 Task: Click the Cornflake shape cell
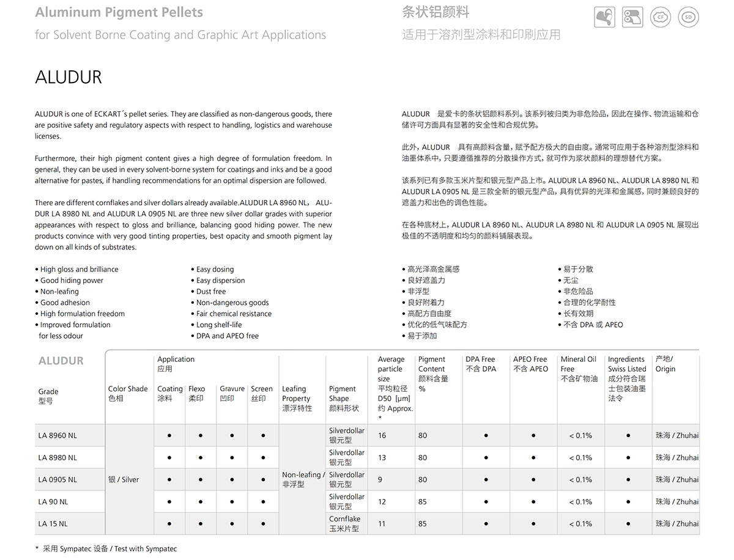click(x=345, y=524)
